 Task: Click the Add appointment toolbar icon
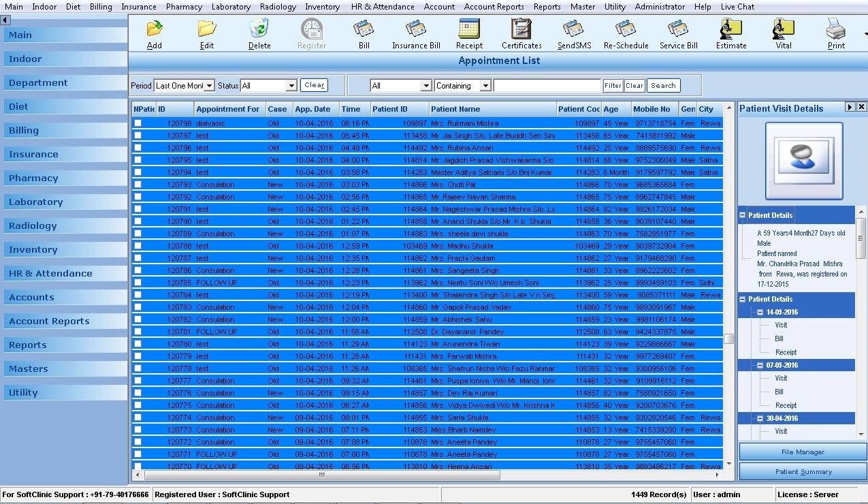pos(155,30)
